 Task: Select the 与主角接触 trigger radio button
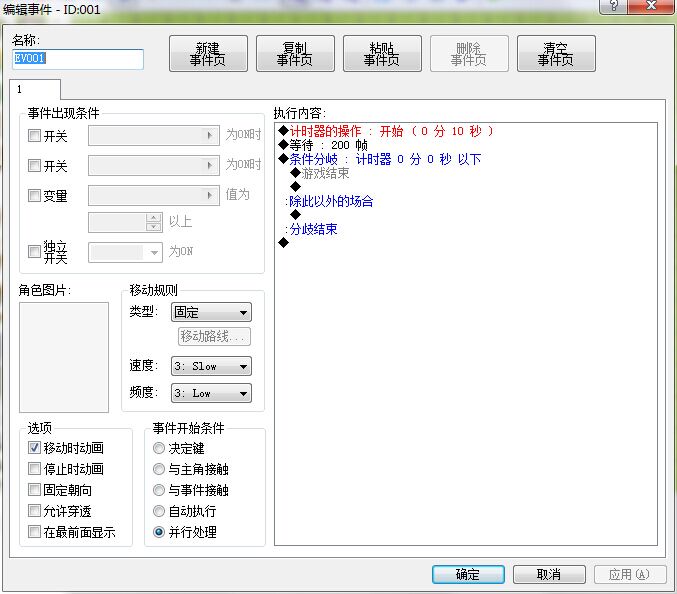pos(159,469)
